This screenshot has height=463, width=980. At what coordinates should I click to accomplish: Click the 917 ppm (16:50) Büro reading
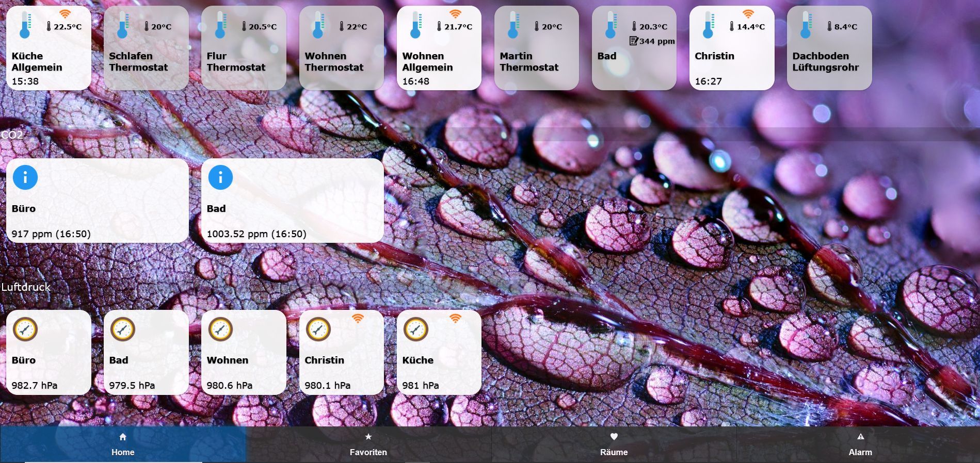51,234
